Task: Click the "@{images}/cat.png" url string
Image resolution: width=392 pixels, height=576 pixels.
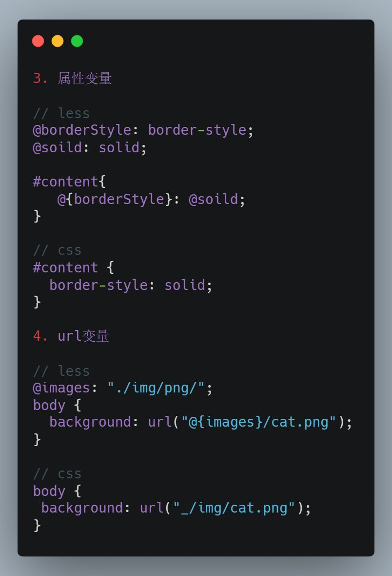Action: pyautogui.click(x=259, y=422)
